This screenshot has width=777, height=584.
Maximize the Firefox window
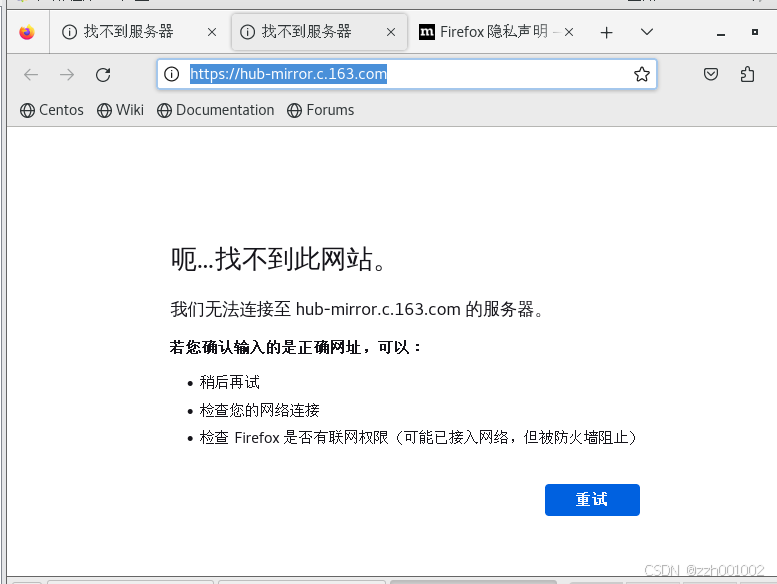pyautogui.click(x=755, y=32)
